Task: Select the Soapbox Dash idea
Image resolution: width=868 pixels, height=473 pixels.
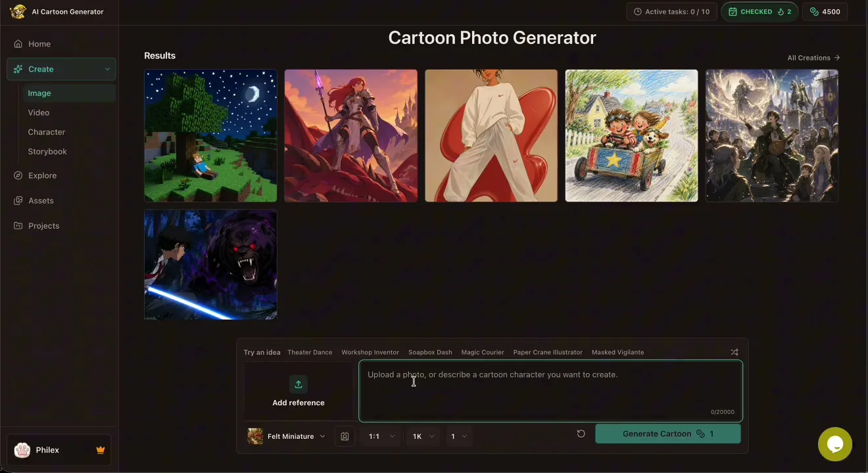Action: tap(430, 352)
